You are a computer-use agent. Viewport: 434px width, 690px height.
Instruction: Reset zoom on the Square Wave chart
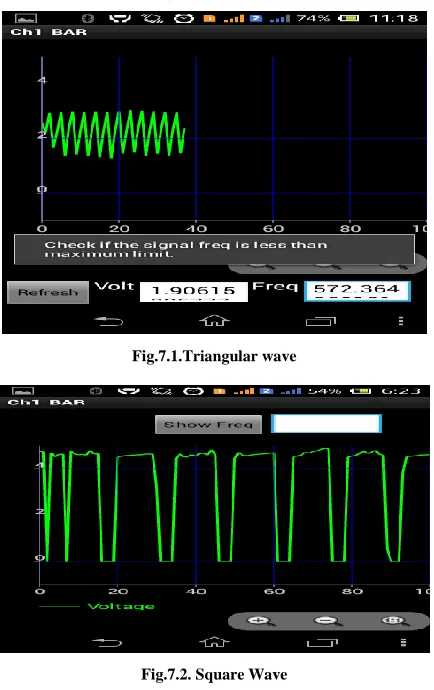(x=394, y=621)
